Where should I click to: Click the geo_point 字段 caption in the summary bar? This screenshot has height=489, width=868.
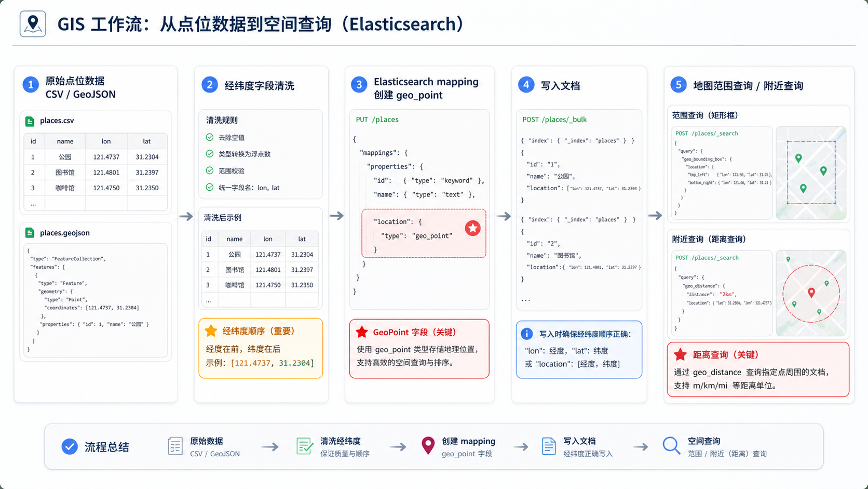[x=467, y=454]
